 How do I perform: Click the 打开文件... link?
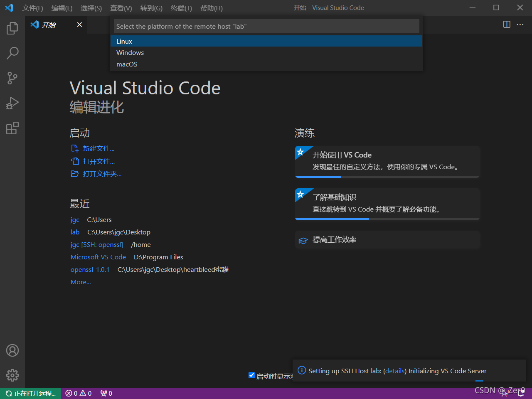[x=99, y=161]
